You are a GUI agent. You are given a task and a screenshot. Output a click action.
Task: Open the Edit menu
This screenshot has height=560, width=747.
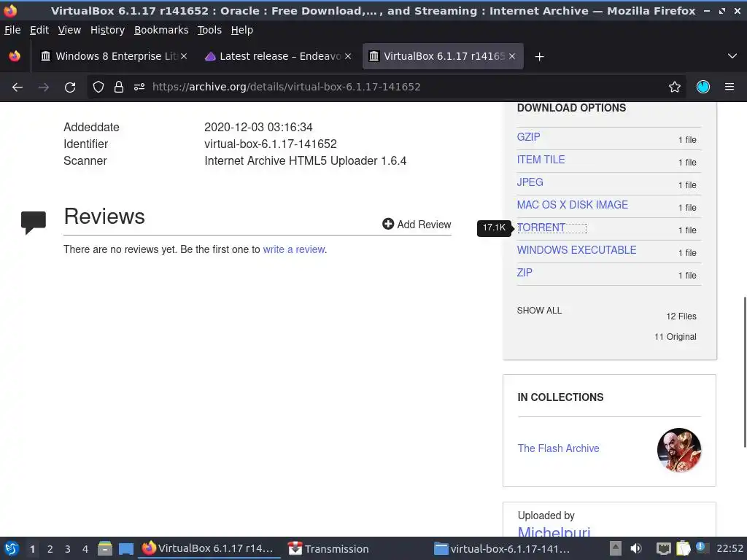(39, 30)
